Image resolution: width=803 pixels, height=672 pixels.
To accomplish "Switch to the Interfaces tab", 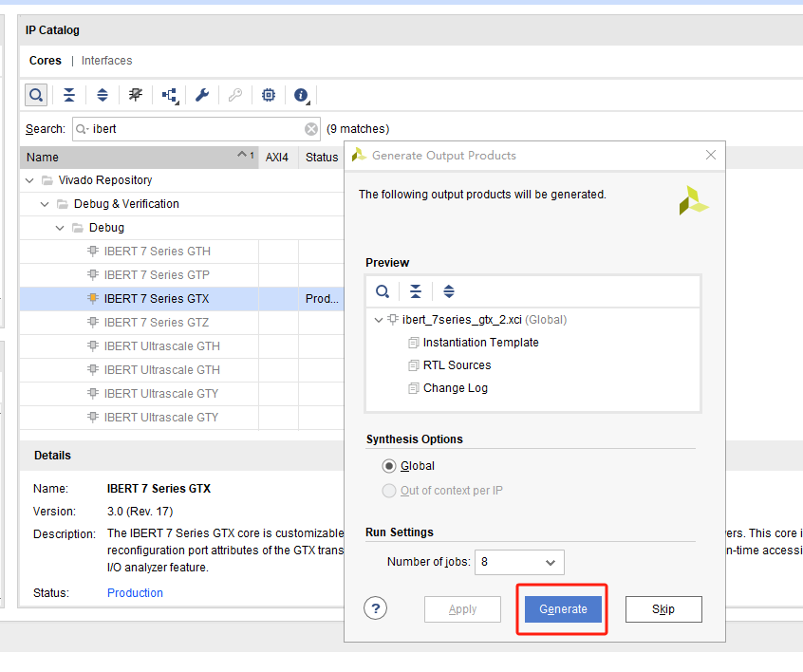I will tap(106, 61).
